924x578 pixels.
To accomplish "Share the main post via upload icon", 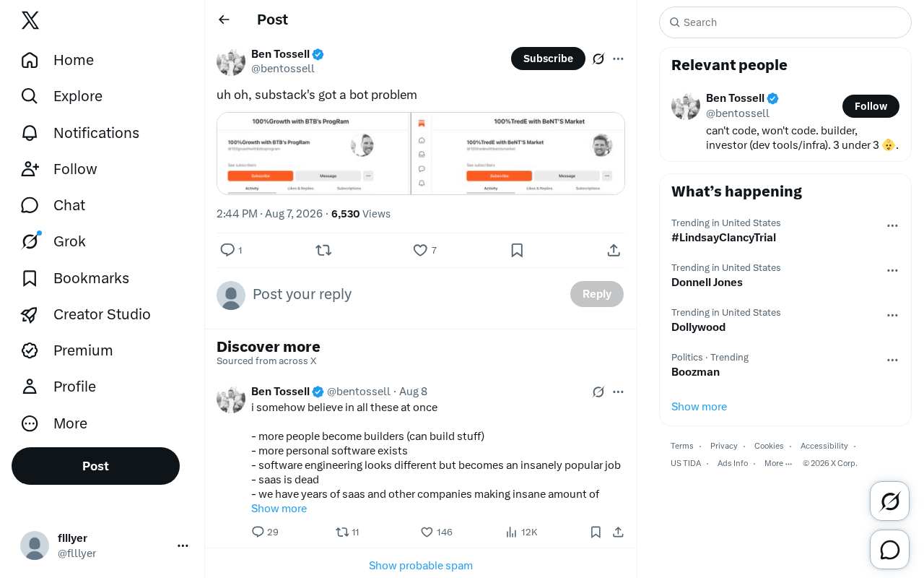I will pyautogui.click(x=614, y=250).
